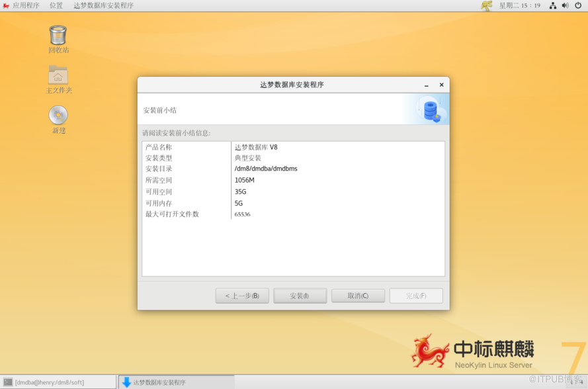Select the 安装类型 row label
588x389 pixels.
click(159, 158)
